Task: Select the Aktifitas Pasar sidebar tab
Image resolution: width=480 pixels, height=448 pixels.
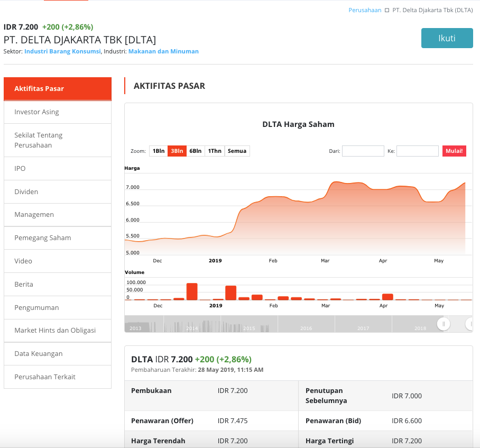Action: [58, 89]
